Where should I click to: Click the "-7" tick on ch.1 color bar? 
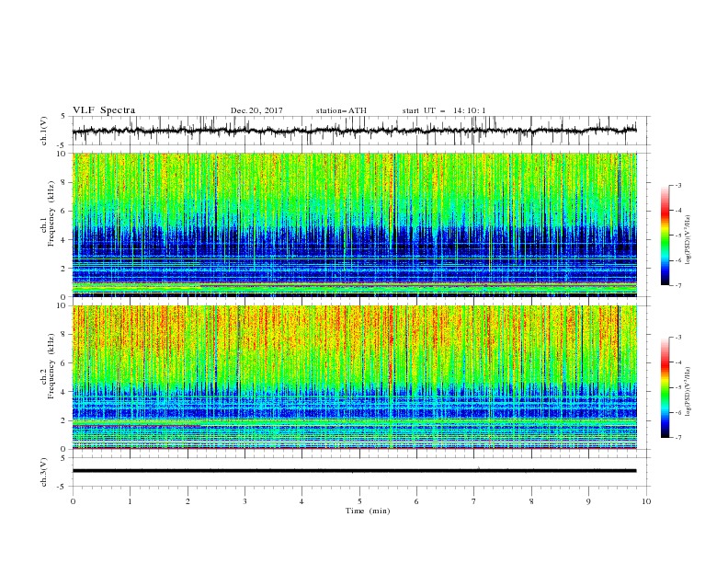[x=677, y=285]
